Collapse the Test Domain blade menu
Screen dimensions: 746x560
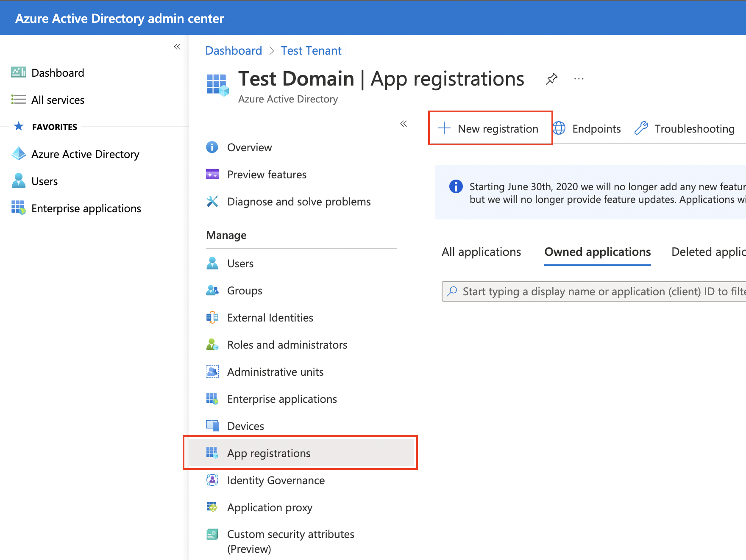pyautogui.click(x=403, y=124)
